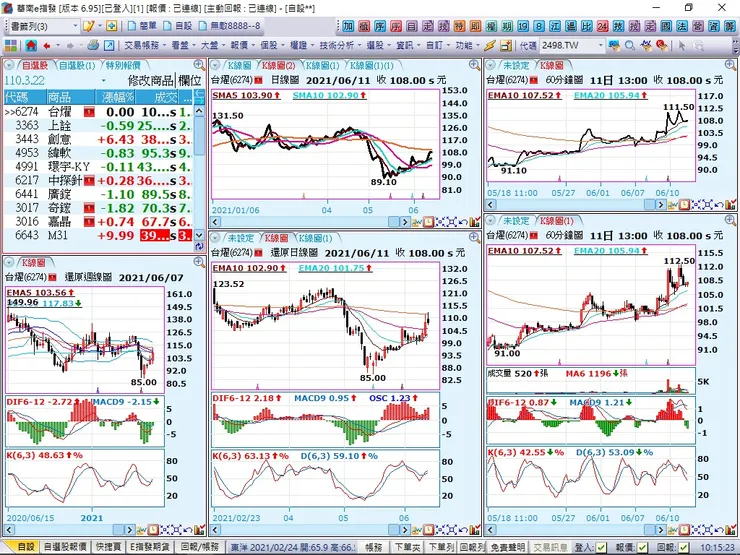Click the lightning bolt quick order icon
The height and width of the screenshot is (555, 740).
pos(490,46)
